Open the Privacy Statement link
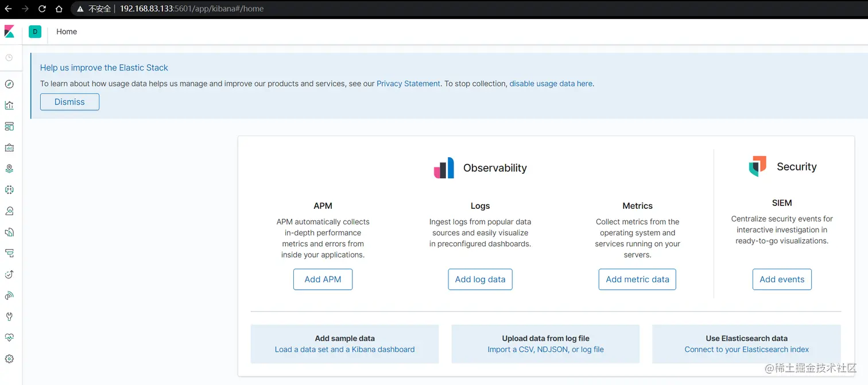This screenshot has width=868, height=385. click(408, 83)
